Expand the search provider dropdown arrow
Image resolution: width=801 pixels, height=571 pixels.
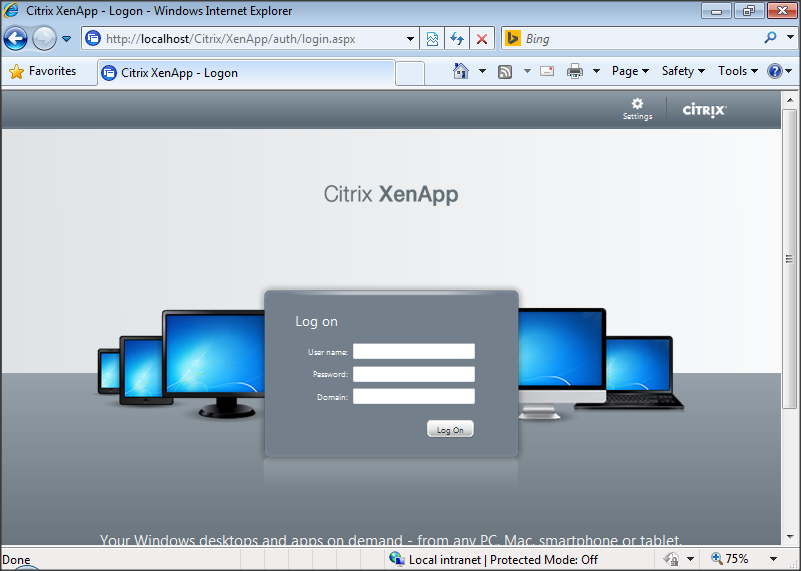pyautogui.click(x=788, y=39)
